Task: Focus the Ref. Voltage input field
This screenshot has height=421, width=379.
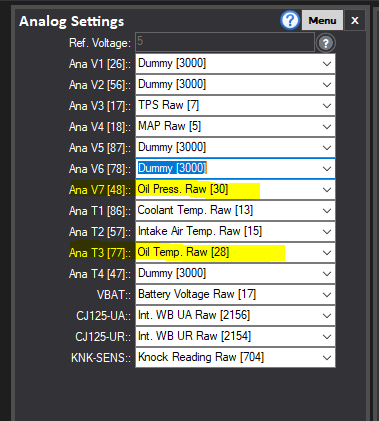Action: tap(225, 42)
